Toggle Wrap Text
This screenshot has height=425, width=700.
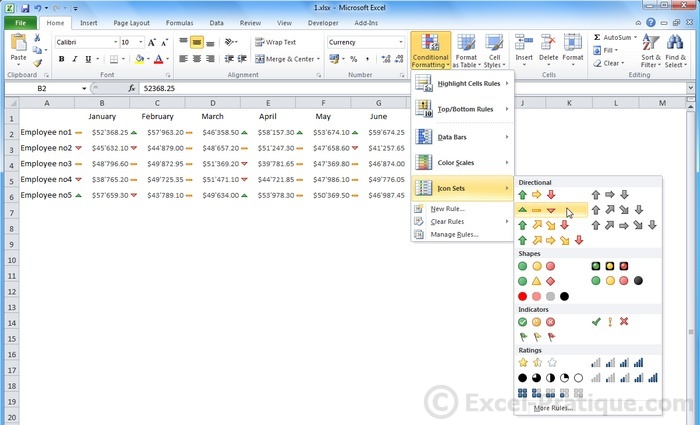click(275, 42)
